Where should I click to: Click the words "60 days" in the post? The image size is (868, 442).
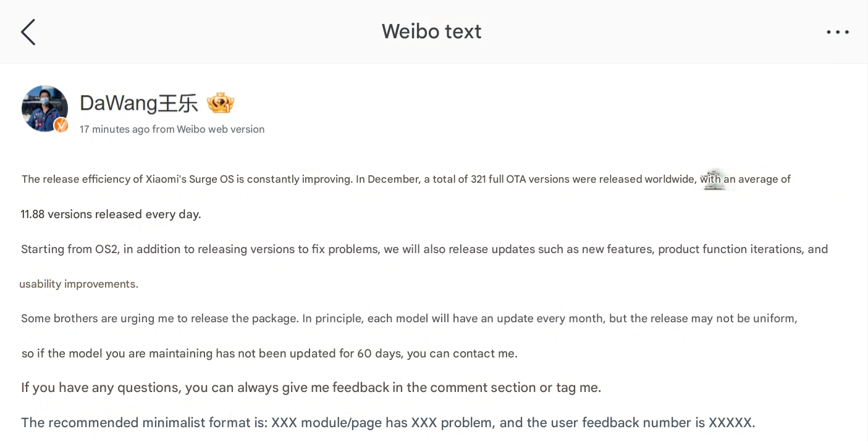point(377,354)
